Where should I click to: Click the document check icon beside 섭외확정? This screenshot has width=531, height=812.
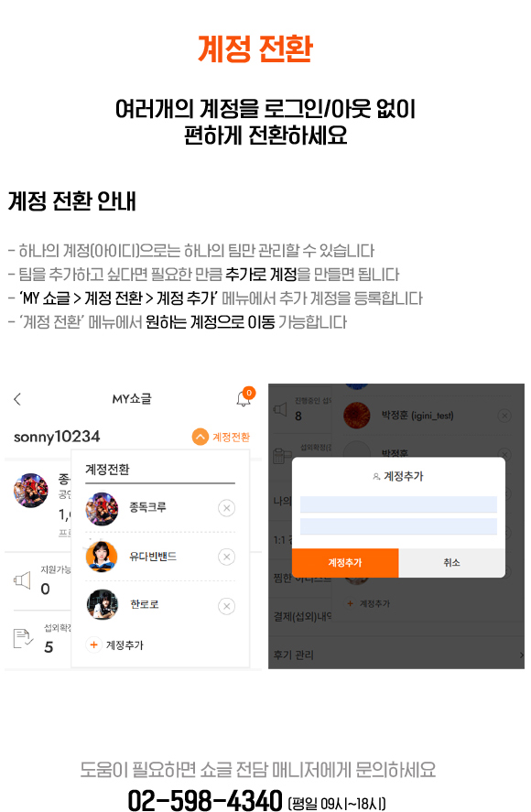click(x=23, y=638)
